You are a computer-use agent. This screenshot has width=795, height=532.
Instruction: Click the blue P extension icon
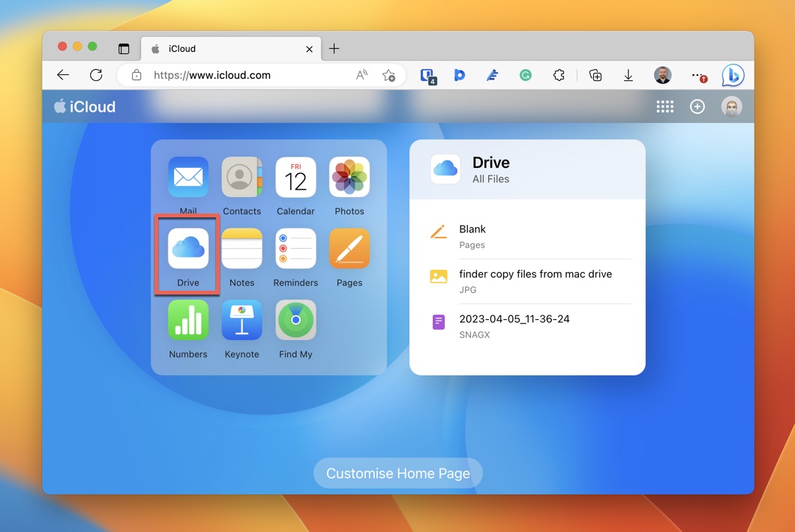click(x=459, y=75)
